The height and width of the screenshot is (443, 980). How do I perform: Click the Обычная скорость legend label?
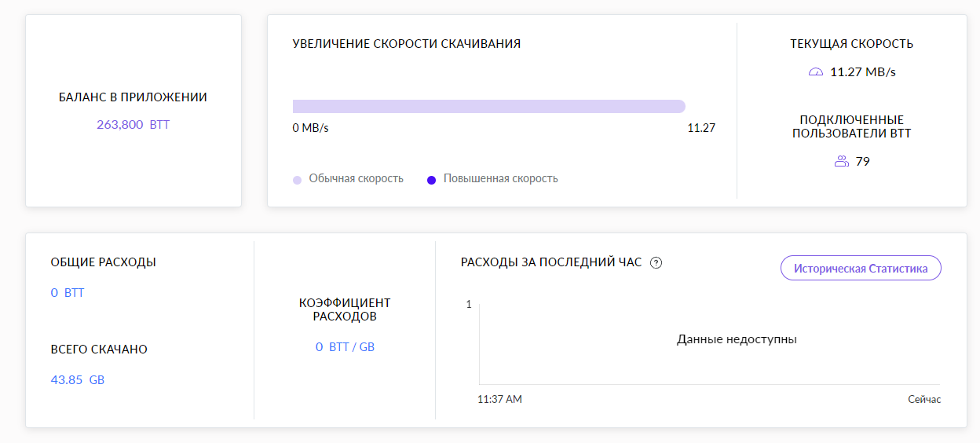(x=356, y=178)
